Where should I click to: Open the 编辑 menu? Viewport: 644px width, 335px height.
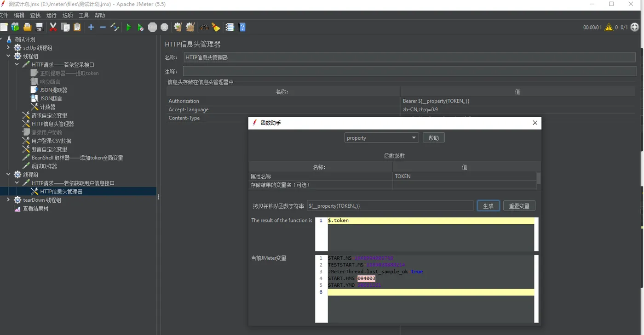tap(19, 15)
